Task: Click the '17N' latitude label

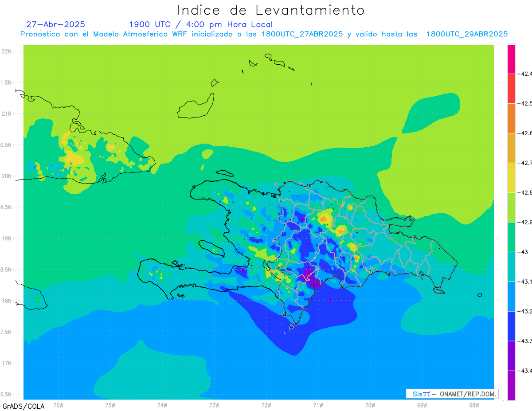Action: pyautogui.click(x=8, y=363)
